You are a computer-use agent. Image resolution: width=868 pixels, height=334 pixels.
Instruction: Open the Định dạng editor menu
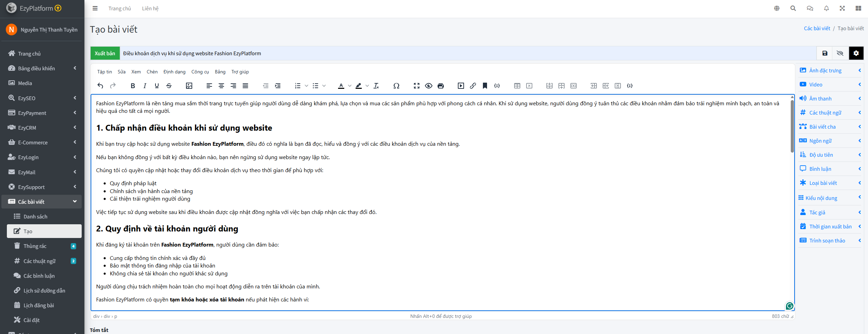pos(174,72)
